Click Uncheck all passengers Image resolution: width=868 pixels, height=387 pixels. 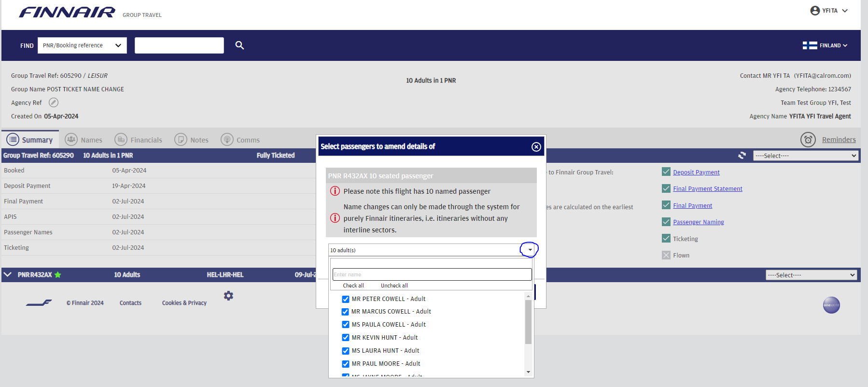pos(394,286)
